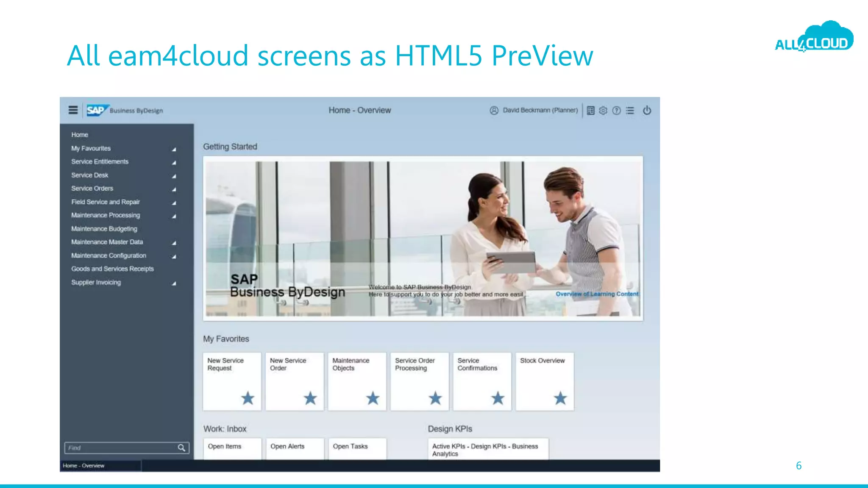Select Maintenance Master Data entry
The image size is (868, 488).
coord(107,242)
